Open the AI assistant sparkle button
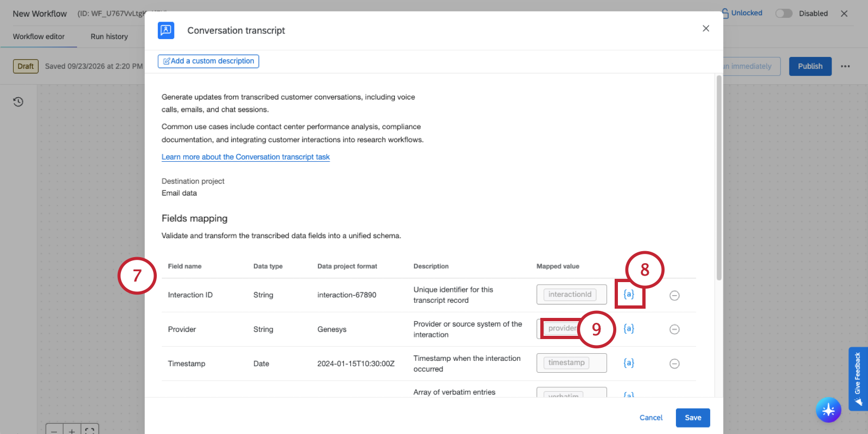Image resolution: width=868 pixels, height=434 pixels. pos(828,410)
